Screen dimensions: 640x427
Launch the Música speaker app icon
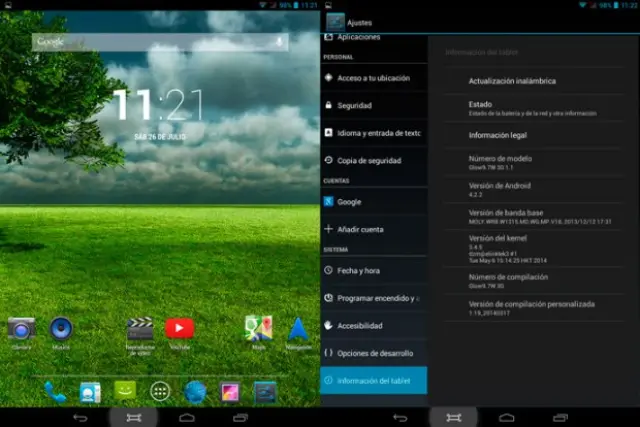(61, 328)
